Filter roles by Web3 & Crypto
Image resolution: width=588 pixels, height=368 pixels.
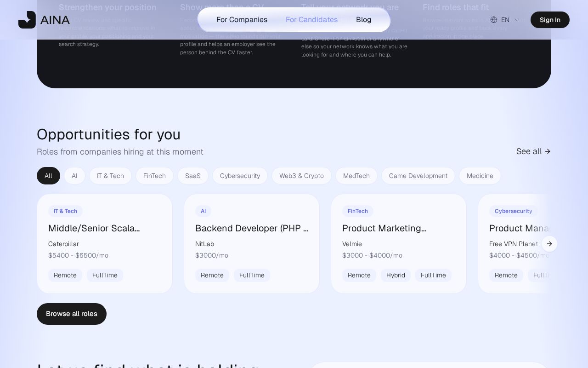coord(301,176)
